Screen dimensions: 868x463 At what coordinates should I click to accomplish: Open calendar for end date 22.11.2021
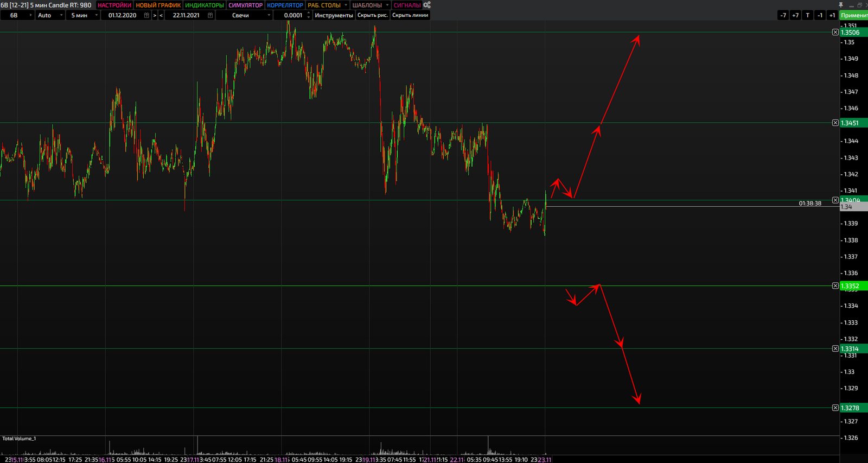pyautogui.click(x=210, y=15)
